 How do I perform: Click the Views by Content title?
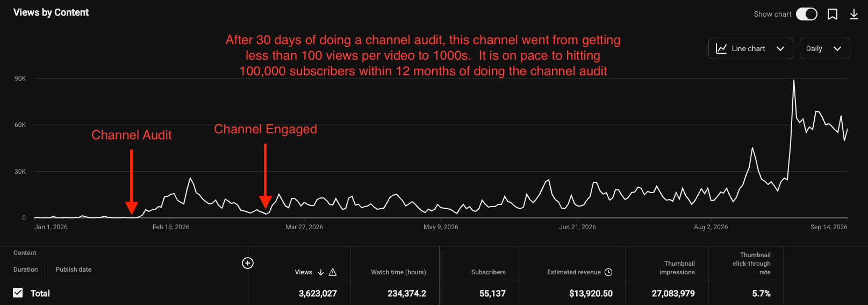[x=51, y=12]
